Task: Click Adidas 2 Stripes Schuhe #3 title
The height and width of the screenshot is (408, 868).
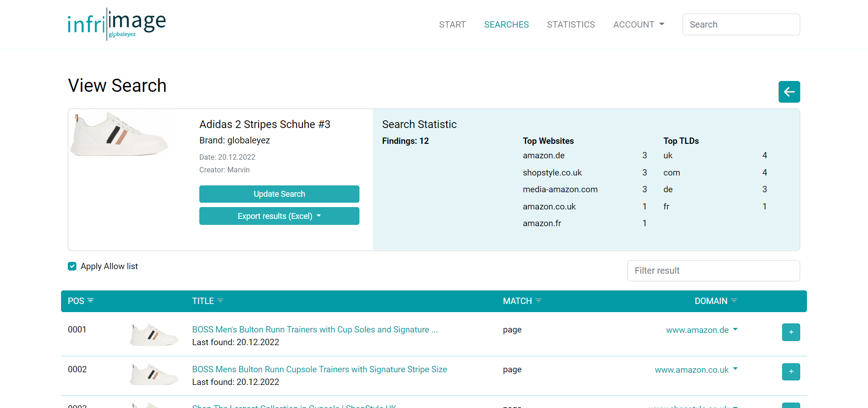Action: pos(264,124)
